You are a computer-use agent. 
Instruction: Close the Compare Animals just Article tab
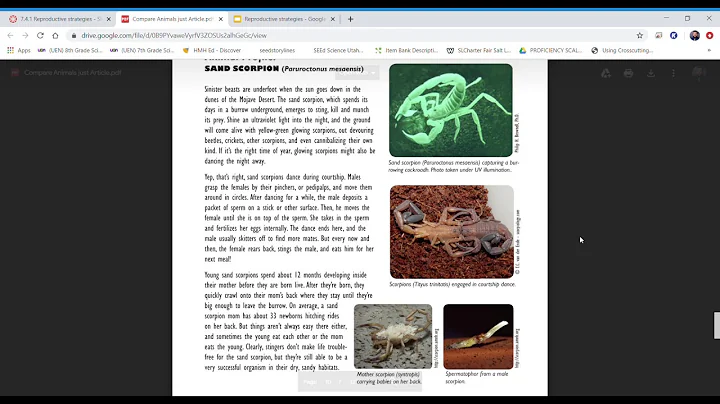[x=221, y=19]
